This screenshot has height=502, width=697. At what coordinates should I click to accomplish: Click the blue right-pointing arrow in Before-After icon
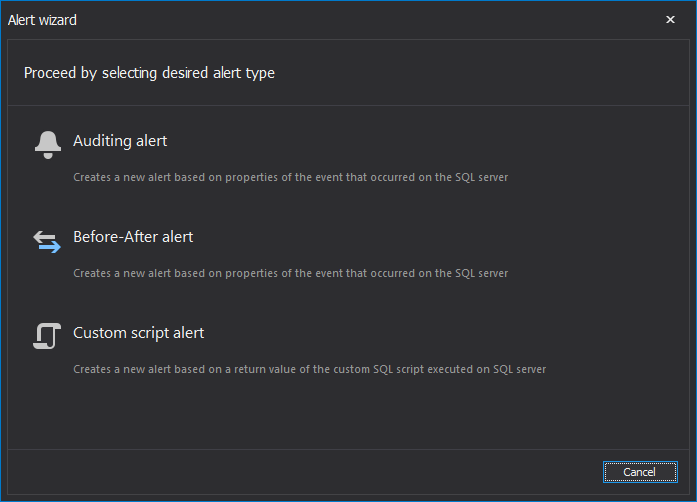click(50, 247)
